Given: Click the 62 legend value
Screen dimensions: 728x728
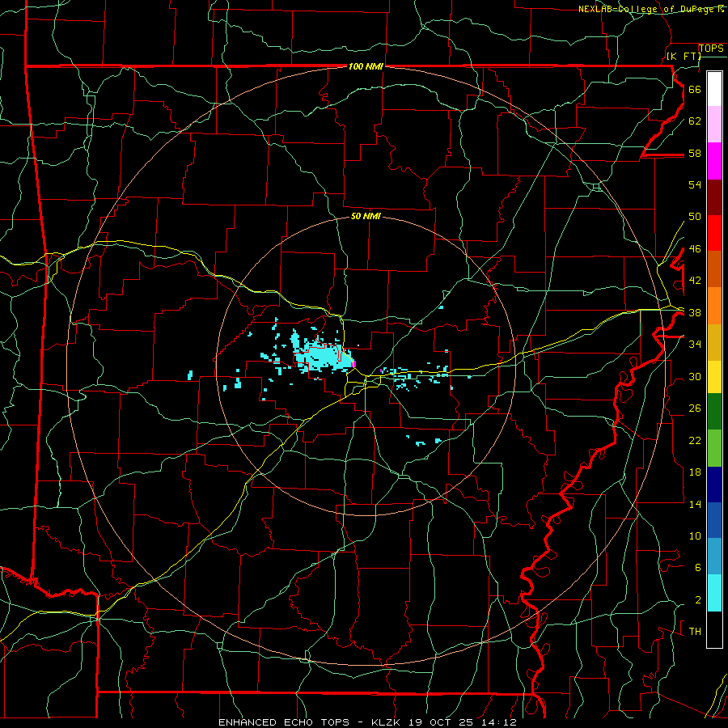Looking at the screenshot, I should (695, 121).
